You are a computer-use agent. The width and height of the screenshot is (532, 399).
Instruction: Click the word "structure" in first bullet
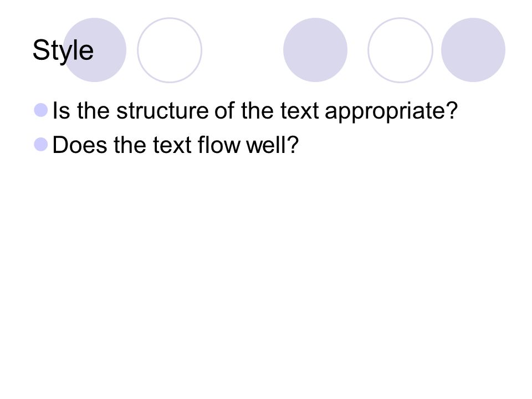(x=162, y=111)
